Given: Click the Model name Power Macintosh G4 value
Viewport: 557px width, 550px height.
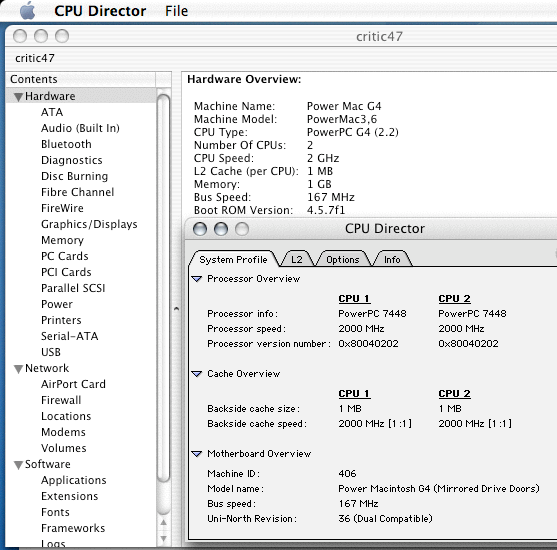Looking at the screenshot, I should pos(439,489).
